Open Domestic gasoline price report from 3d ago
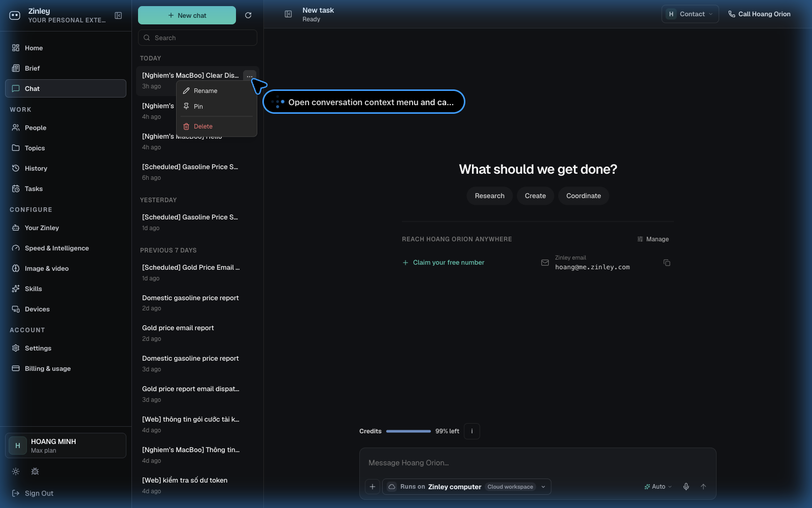The image size is (812, 508). (x=197, y=363)
